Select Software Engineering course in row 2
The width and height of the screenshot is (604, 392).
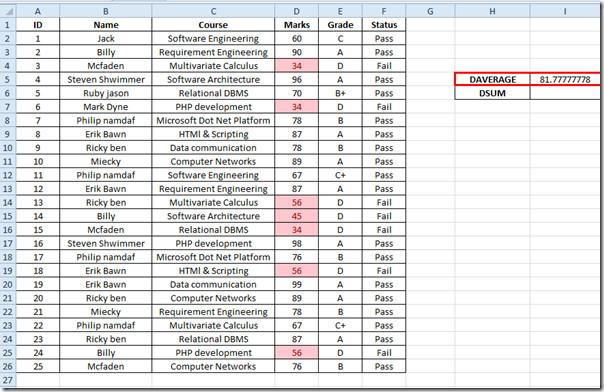pyautogui.click(x=213, y=39)
